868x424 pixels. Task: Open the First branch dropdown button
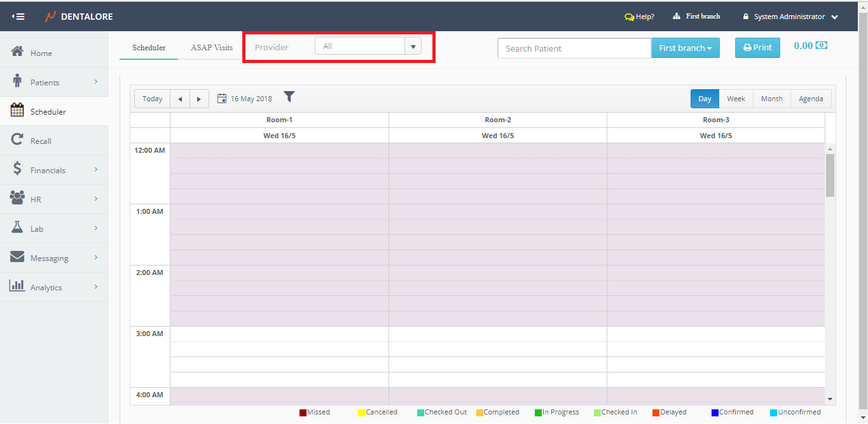tap(685, 48)
